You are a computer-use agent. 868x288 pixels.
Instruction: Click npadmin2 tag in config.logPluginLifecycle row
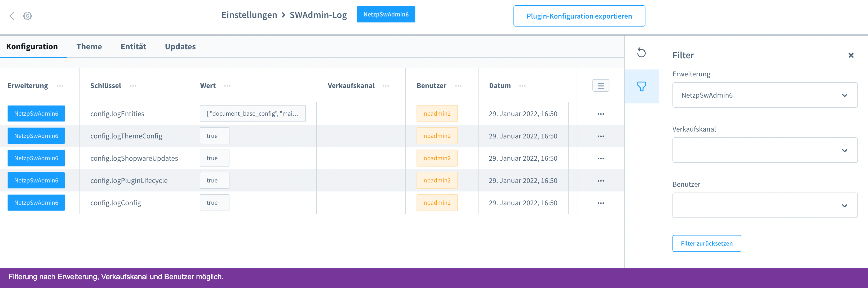[x=437, y=180]
